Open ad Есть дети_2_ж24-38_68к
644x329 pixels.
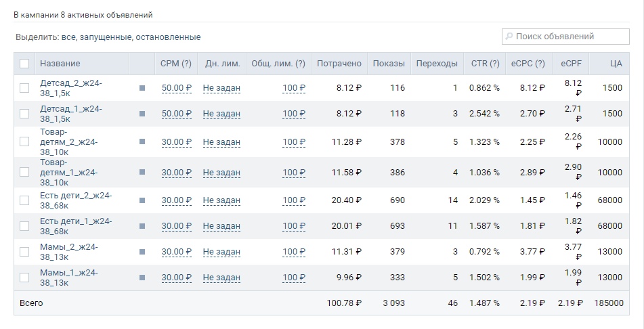76,200
